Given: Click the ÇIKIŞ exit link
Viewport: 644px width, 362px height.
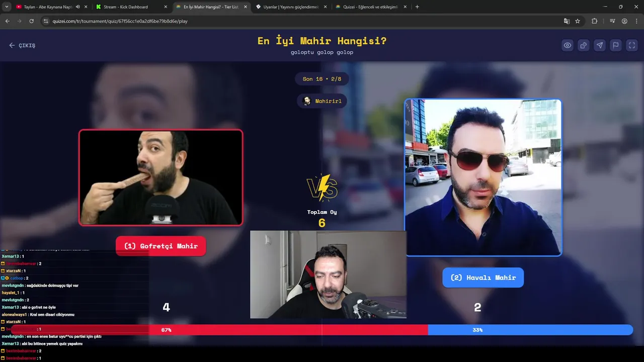Looking at the screenshot, I should (22, 45).
